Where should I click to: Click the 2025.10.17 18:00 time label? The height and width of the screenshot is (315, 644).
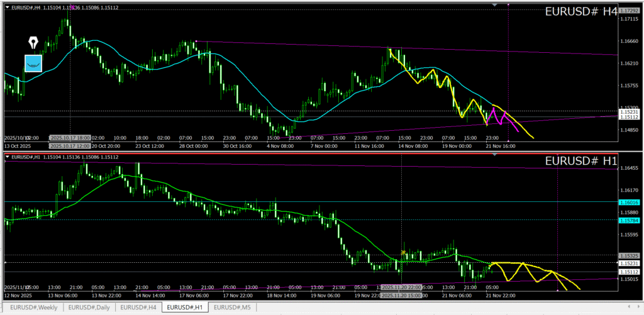coord(70,137)
